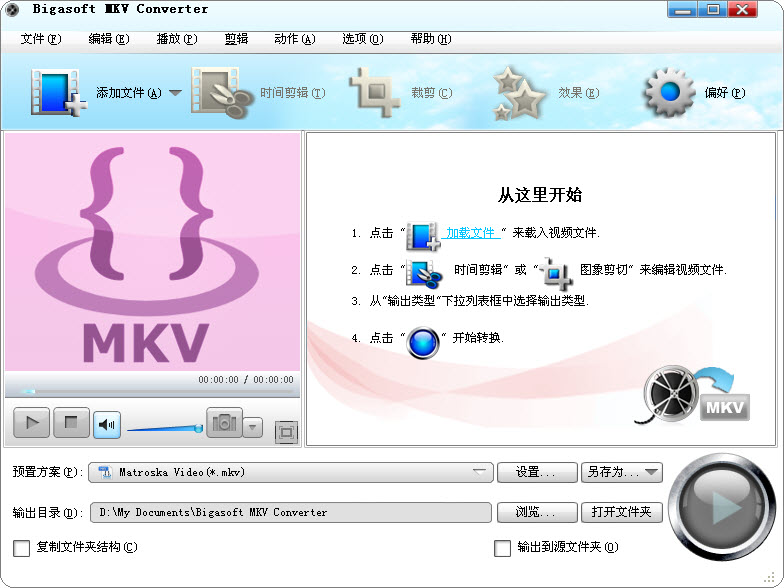Click the MKV preview thumbnail

152,252
